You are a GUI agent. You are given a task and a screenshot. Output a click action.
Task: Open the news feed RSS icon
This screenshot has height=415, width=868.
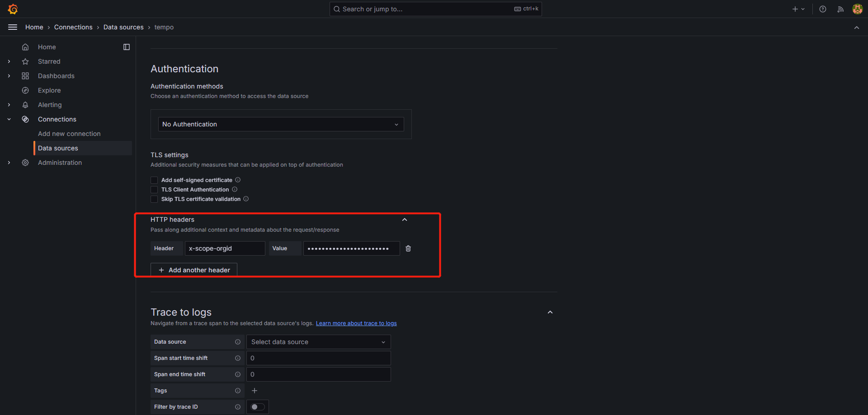pos(840,9)
